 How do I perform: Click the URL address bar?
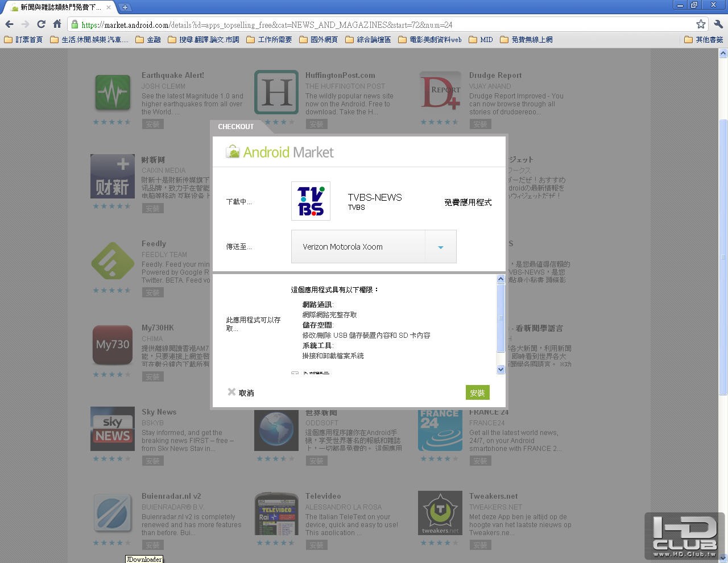(387, 24)
